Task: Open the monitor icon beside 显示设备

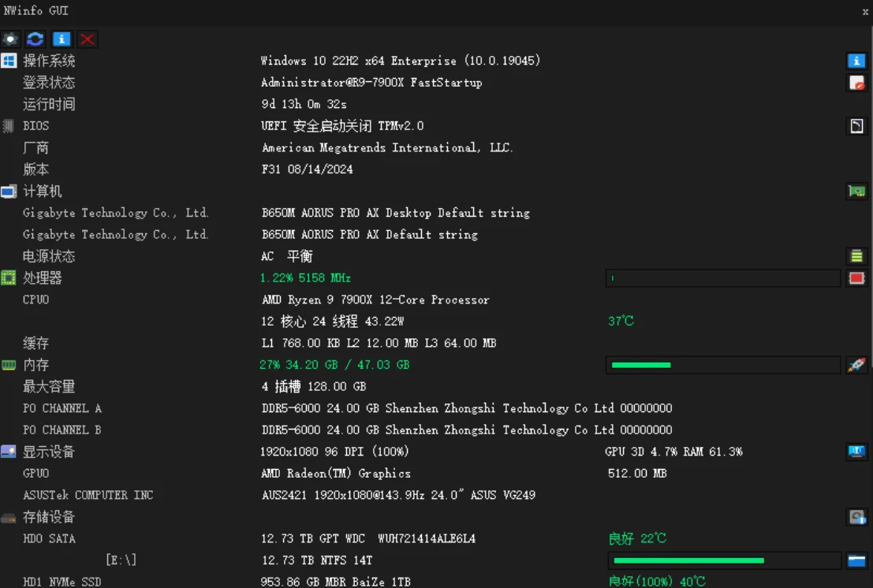Action: 856,452
